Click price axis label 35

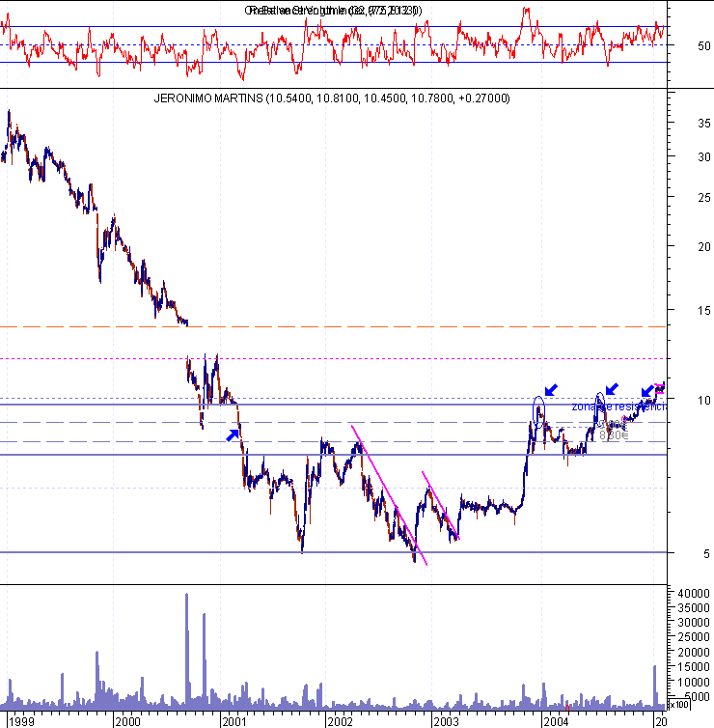coord(703,123)
